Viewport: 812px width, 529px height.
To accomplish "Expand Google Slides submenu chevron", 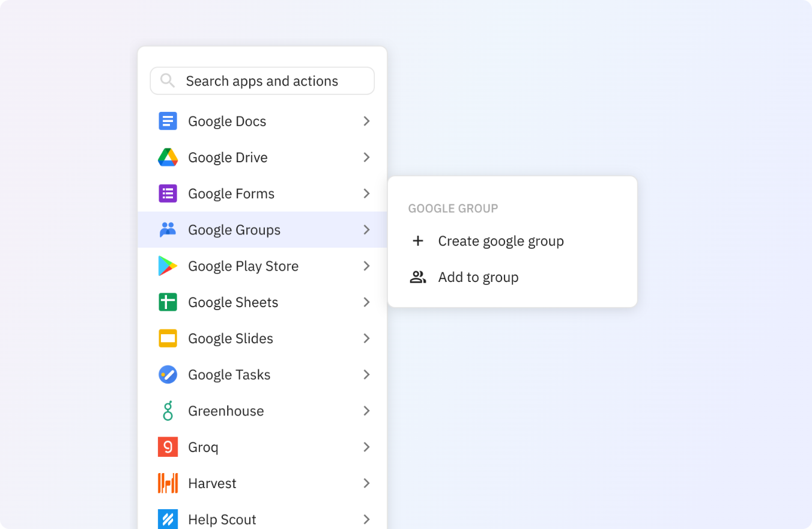I will [366, 338].
